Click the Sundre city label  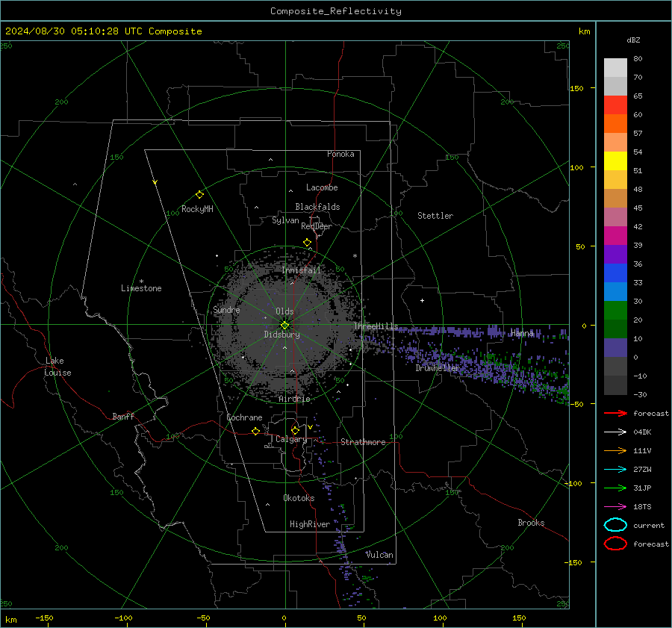[x=226, y=309]
